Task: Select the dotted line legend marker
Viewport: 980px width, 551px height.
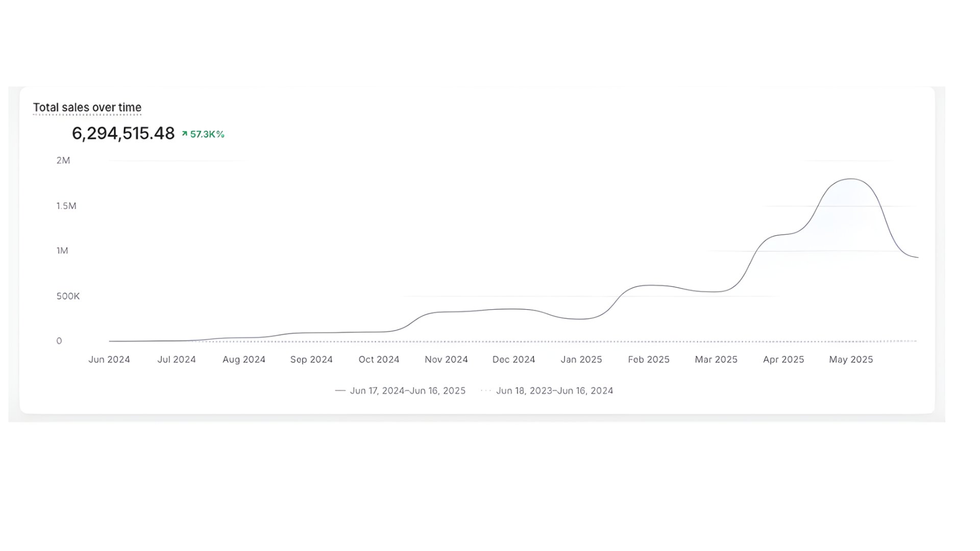Action: [485, 390]
